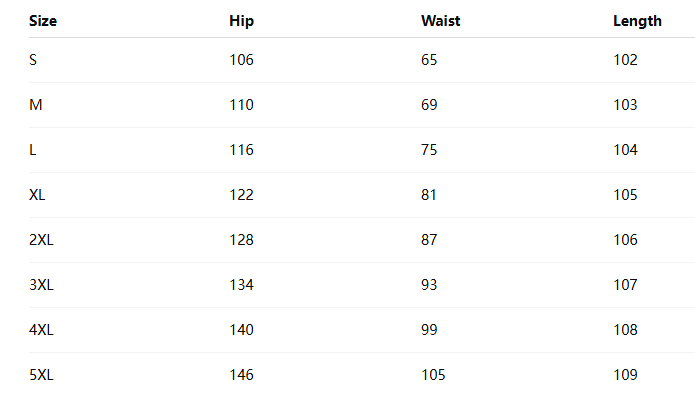
Task: Select the 4XL size row label
Action: click(41, 330)
